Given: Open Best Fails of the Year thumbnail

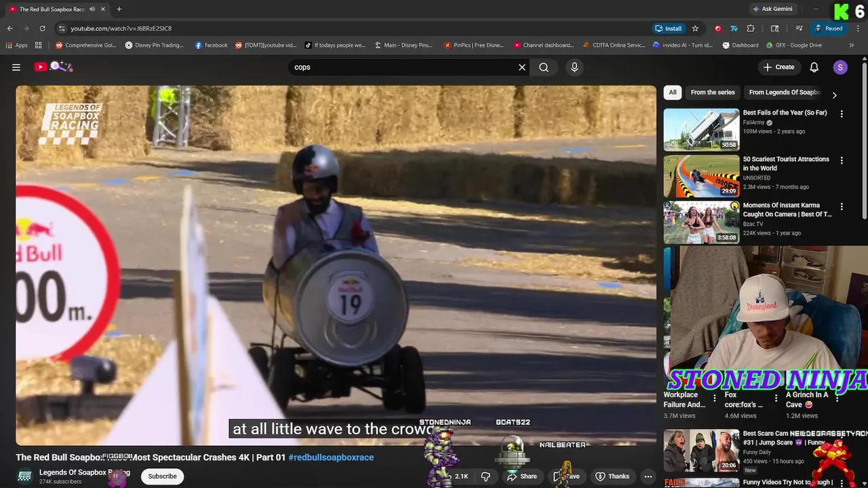Looking at the screenshot, I should pos(701,129).
